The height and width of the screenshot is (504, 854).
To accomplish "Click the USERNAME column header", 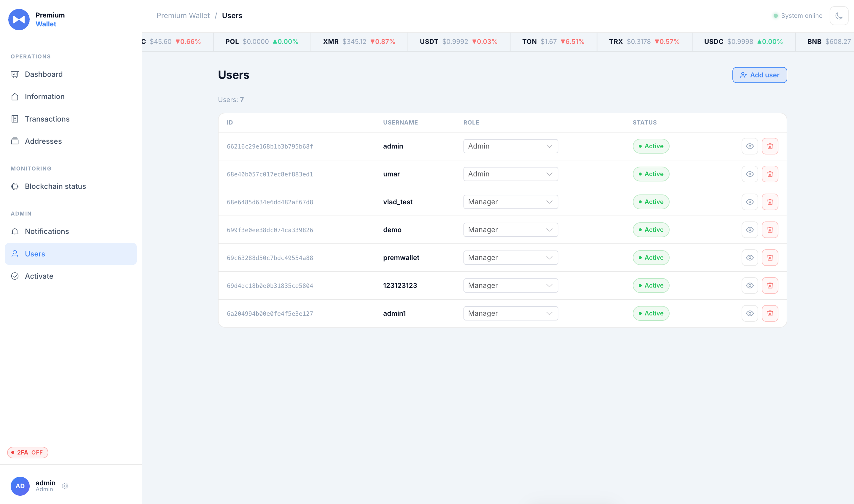I will click(x=401, y=123).
